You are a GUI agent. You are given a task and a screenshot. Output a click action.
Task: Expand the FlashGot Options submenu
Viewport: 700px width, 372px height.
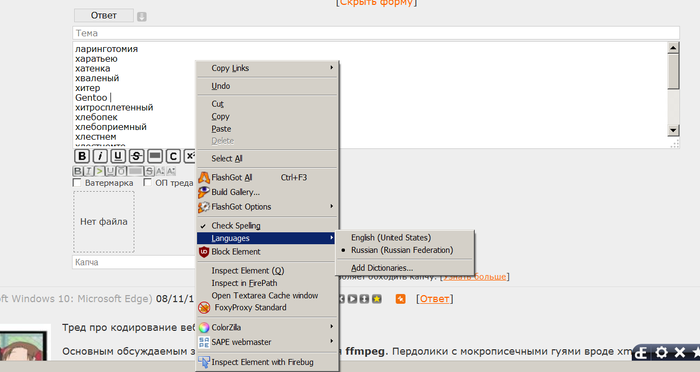pos(267,207)
